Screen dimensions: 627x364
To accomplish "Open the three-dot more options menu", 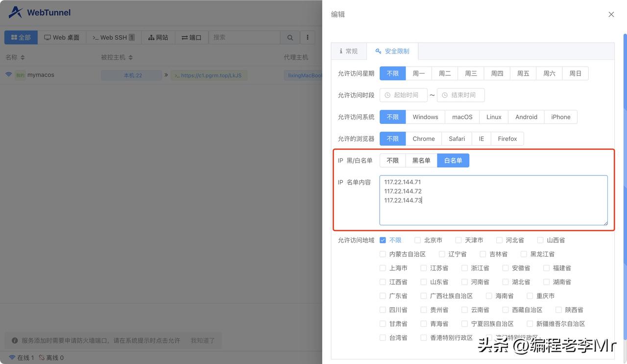I will pos(308,37).
